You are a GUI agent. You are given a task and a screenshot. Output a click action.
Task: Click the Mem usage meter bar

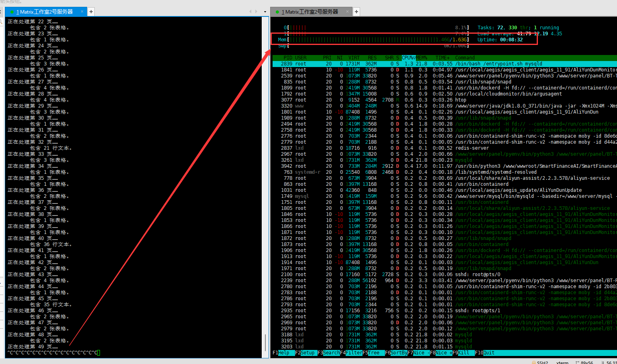point(373,40)
